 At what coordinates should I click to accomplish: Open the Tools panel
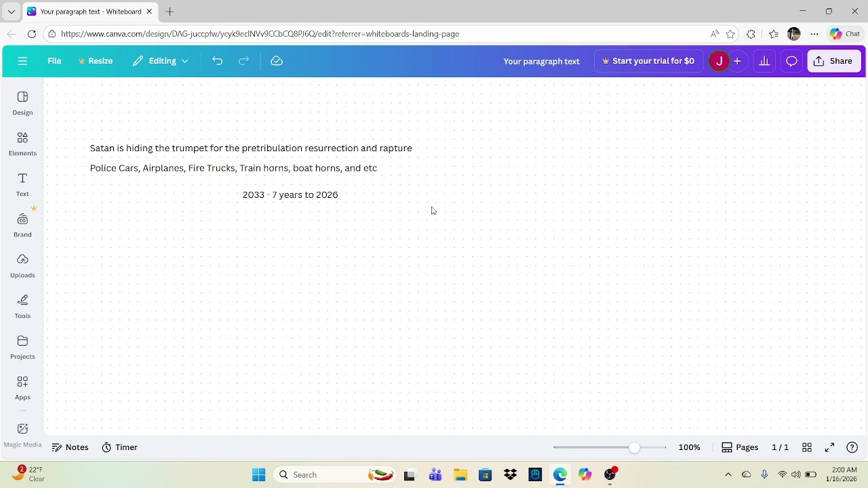tap(22, 306)
